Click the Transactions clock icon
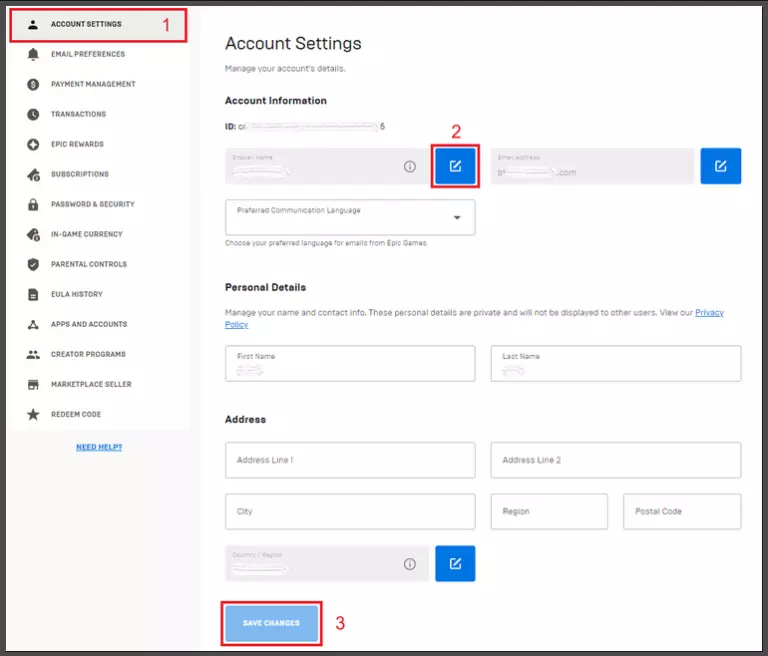This screenshot has width=768, height=656. (x=33, y=114)
